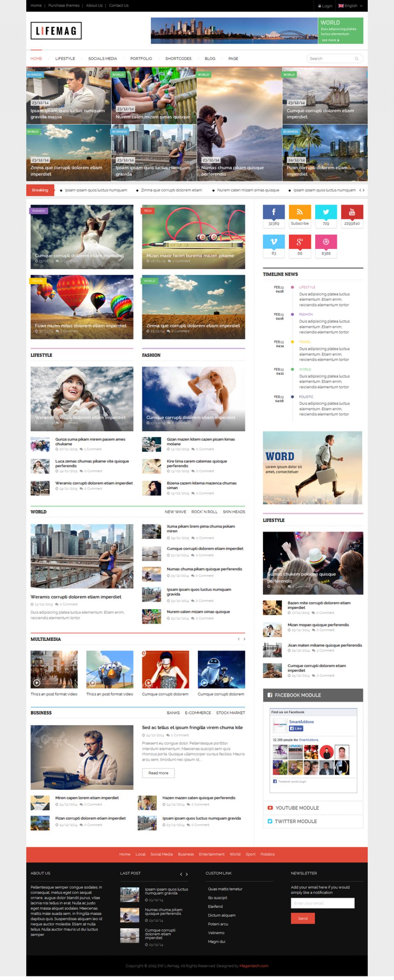
Task: Go to the Portfolio menu item
Action: 141,59
